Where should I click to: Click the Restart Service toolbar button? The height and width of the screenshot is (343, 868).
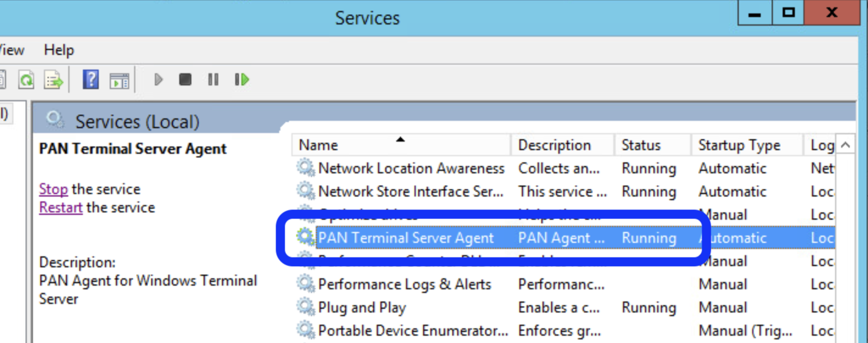pyautogui.click(x=242, y=79)
